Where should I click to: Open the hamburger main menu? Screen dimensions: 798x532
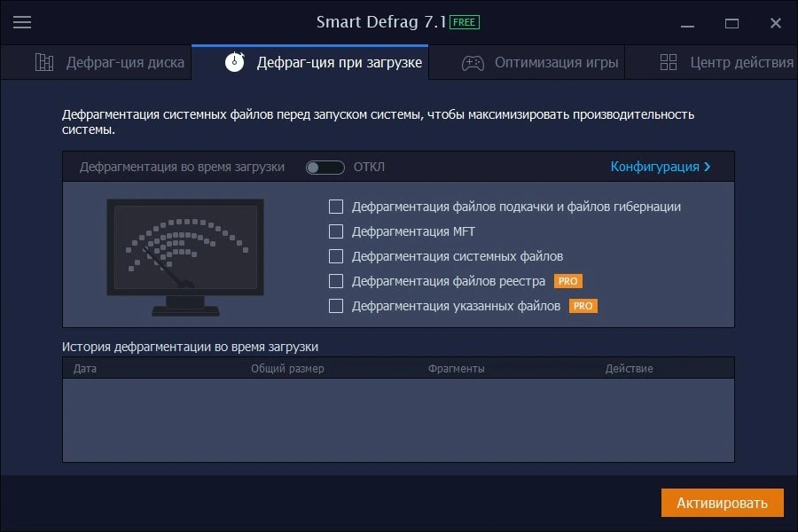pos(22,22)
